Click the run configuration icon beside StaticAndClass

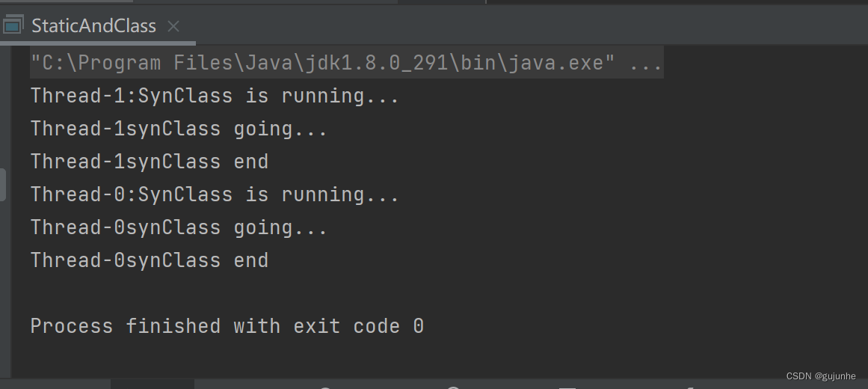tap(12, 25)
